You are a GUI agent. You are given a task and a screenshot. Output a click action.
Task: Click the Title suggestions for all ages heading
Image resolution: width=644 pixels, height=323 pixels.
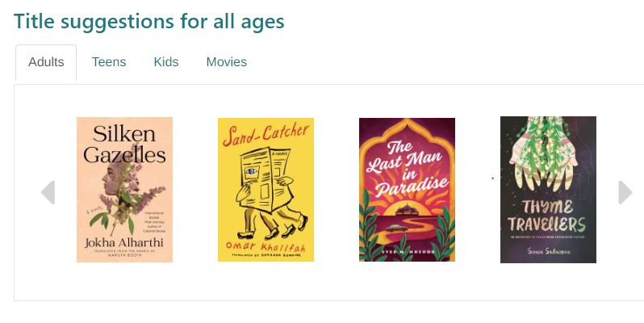[148, 21]
